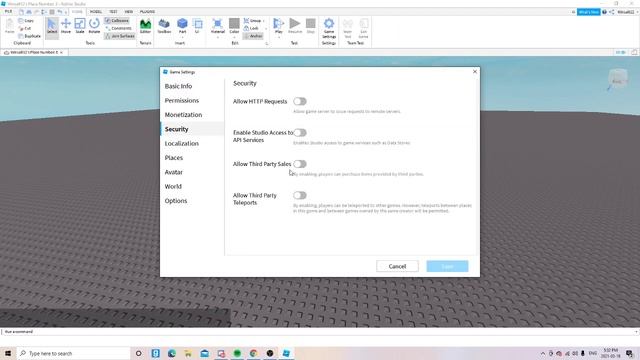Show hidden system tray icons
The width and height of the screenshot is (640, 360).
(x=543, y=353)
